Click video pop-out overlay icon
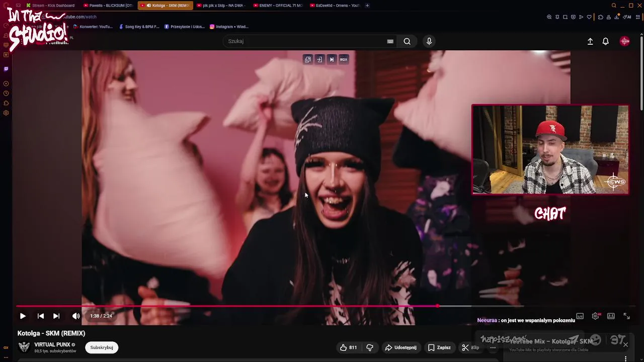The width and height of the screenshot is (644, 362). (x=308, y=59)
